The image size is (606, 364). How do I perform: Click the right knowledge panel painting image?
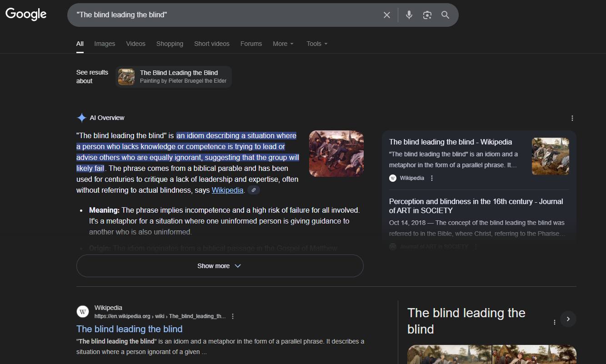534,354
